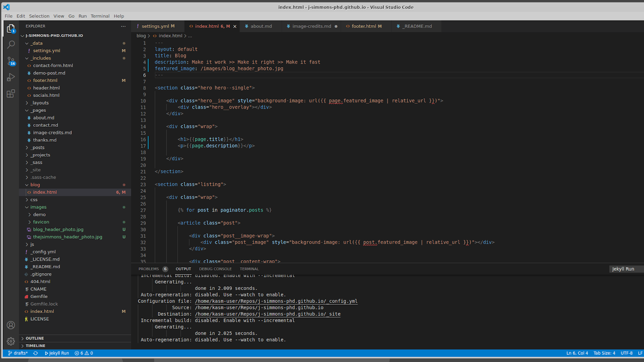Open Explorer more actions ellipsis
Viewport: 644px width, 362px height.
click(x=123, y=26)
